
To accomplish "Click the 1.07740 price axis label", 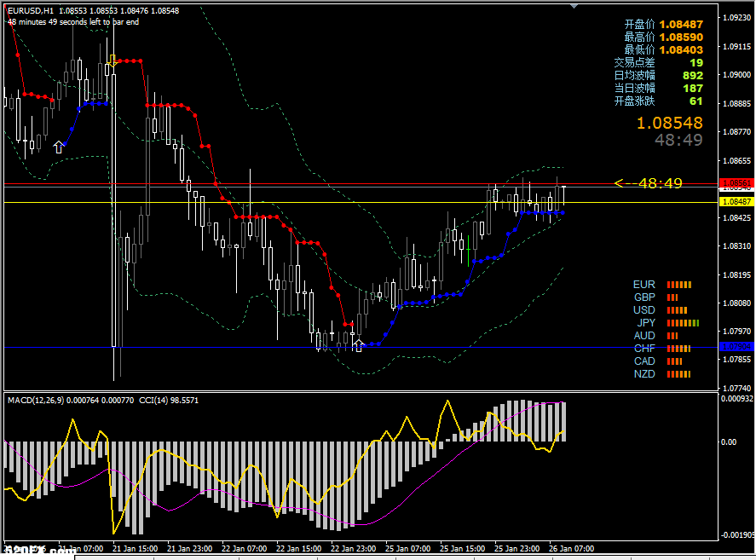I will tap(736, 389).
